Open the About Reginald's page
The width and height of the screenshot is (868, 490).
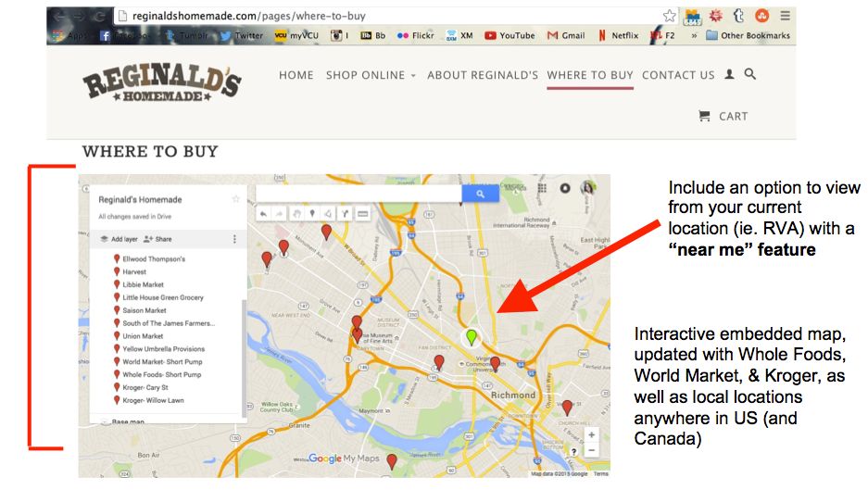[x=482, y=75]
